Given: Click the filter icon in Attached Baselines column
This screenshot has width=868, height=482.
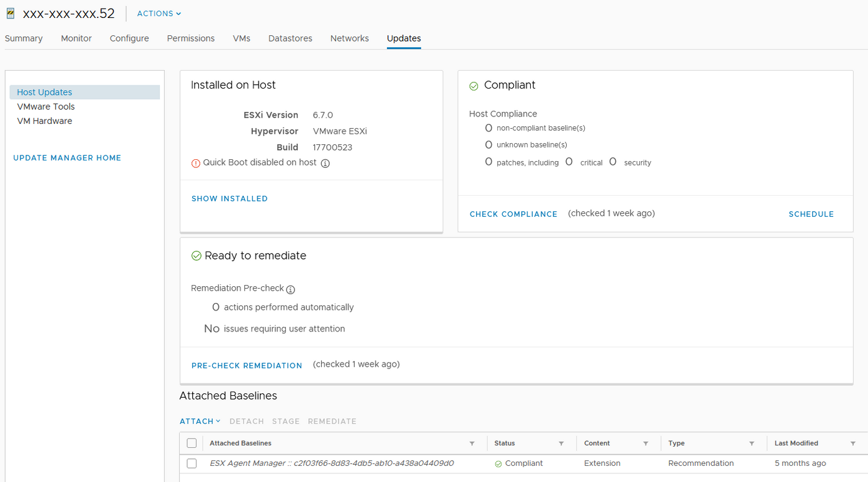Looking at the screenshot, I should pos(472,444).
